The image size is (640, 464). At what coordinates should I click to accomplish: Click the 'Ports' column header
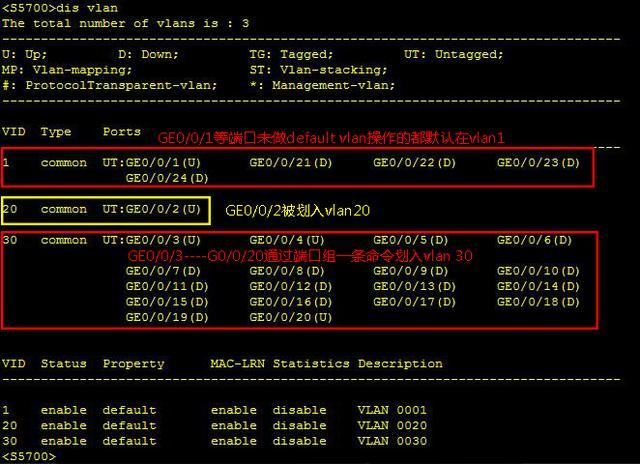[x=122, y=132]
